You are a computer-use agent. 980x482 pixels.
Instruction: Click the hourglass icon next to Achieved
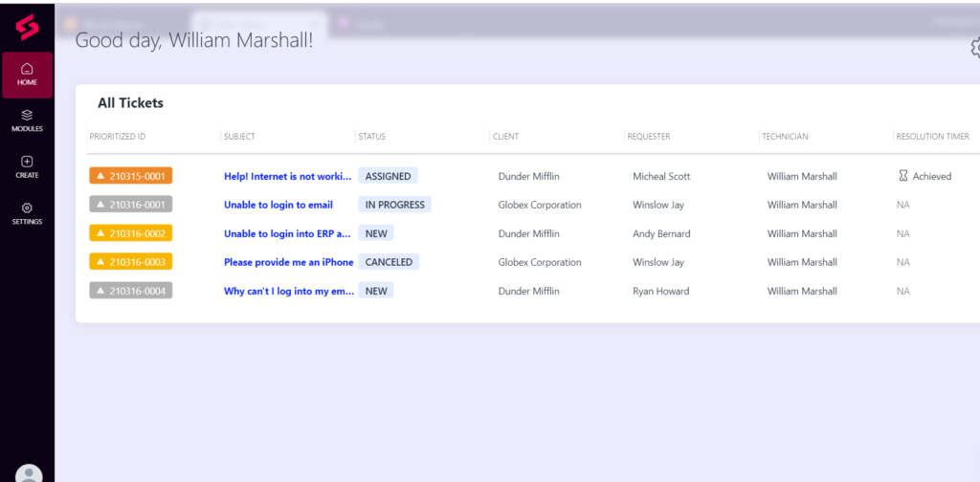pos(902,176)
